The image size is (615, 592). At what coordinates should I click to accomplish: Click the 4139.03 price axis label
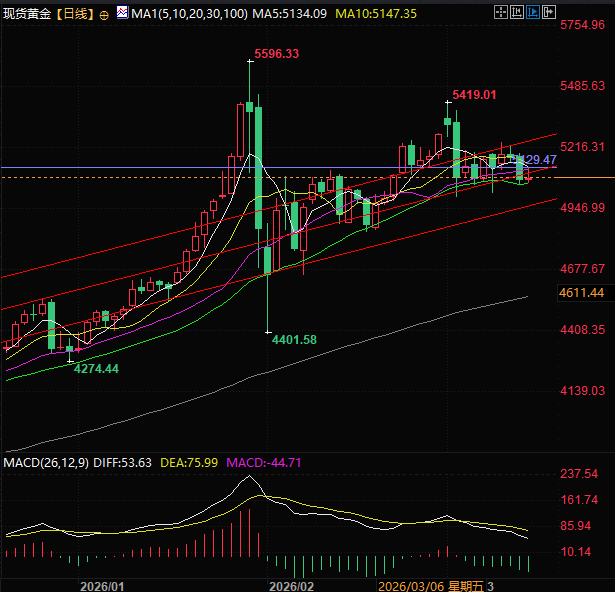tap(582, 391)
